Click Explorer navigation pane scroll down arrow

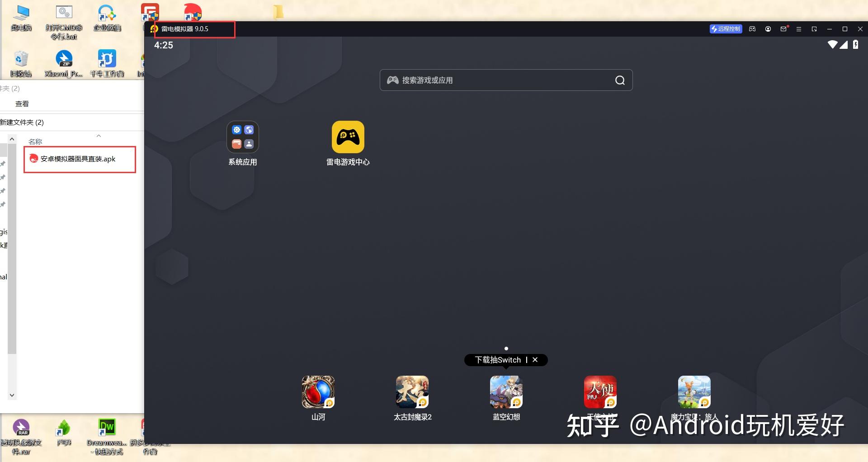click(x=12, y=395)
